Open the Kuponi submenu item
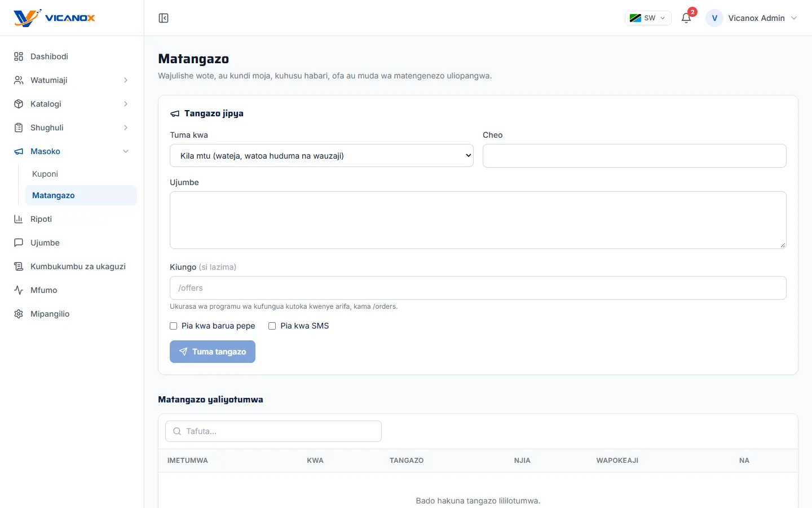The width and height of the screenshot is (812, 508). point(81,174)
